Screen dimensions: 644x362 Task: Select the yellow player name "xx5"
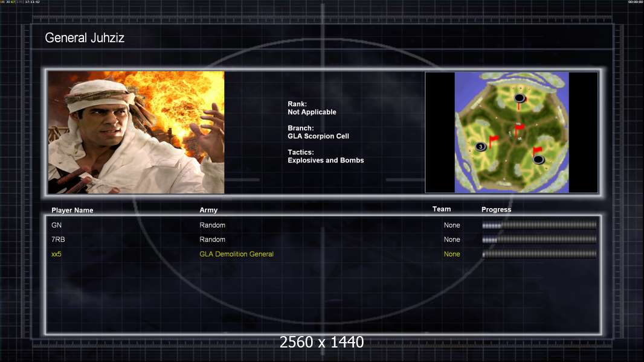tap(56, 254)
